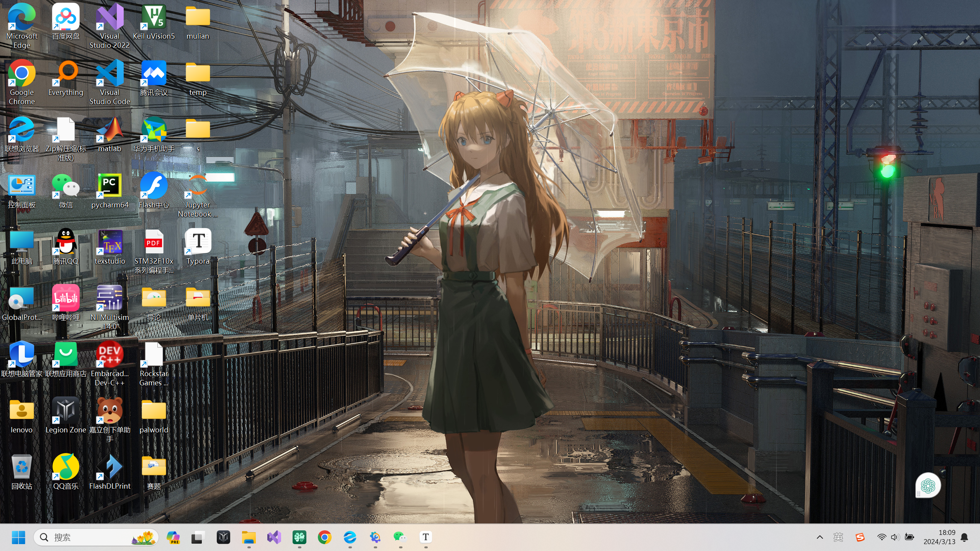Select 腾讯会议 desktop shortcut
The image size is (980, 551).
click(x=154, y=78)
